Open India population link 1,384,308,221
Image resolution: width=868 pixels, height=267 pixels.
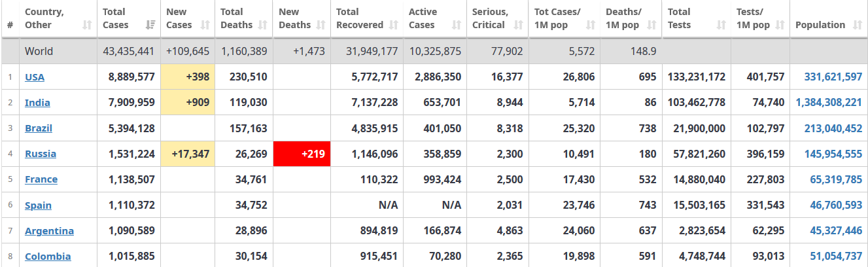click(829, 102)
